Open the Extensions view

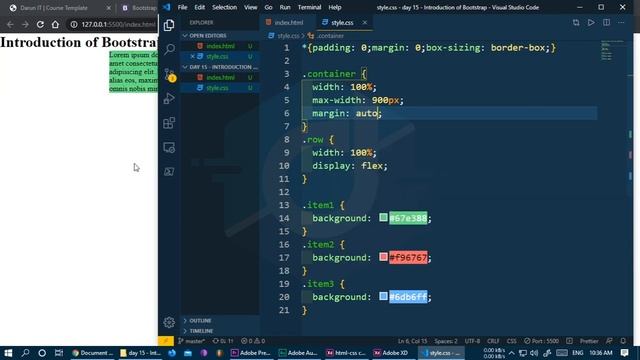pos(169,123)
